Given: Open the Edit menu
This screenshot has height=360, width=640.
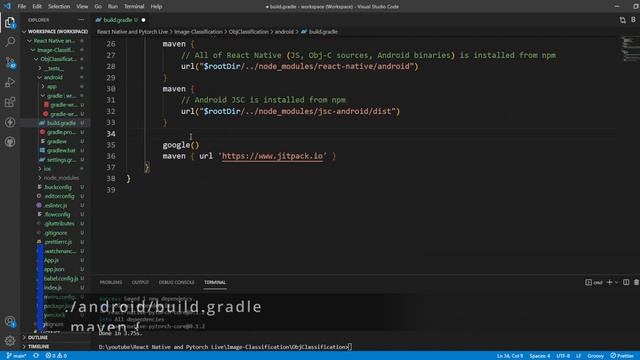Looking at the screenshot, I should [x=37, y=7].
